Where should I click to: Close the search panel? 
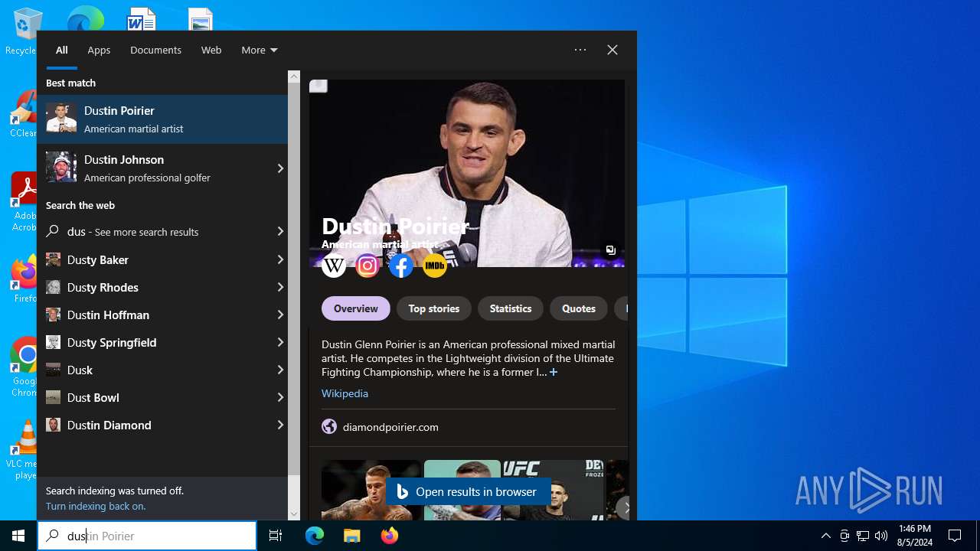612,50
